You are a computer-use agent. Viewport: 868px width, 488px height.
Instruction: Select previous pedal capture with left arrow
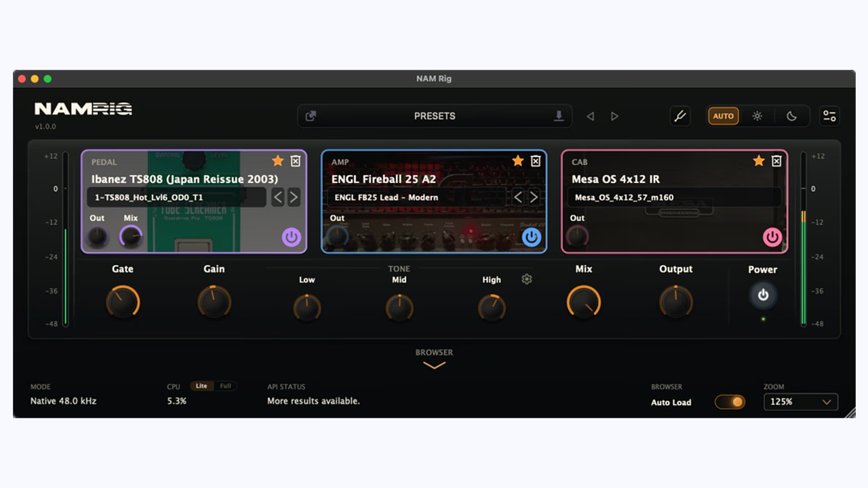(x=277, y=197)
